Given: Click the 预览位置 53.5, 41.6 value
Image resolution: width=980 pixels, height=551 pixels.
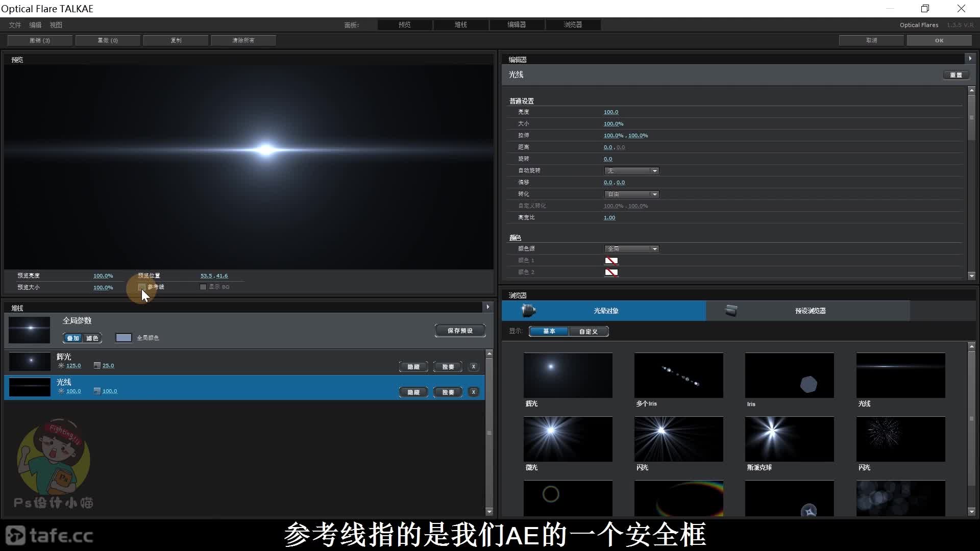Looking at the screenshot, I should 214,276.
